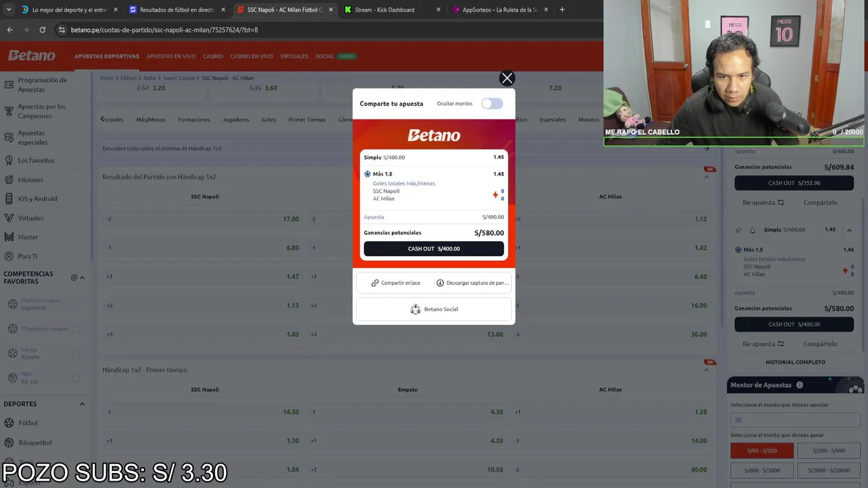Screen dimensions: 868x488
Task: Select the Más/Menos market tab
Action: 151,119
